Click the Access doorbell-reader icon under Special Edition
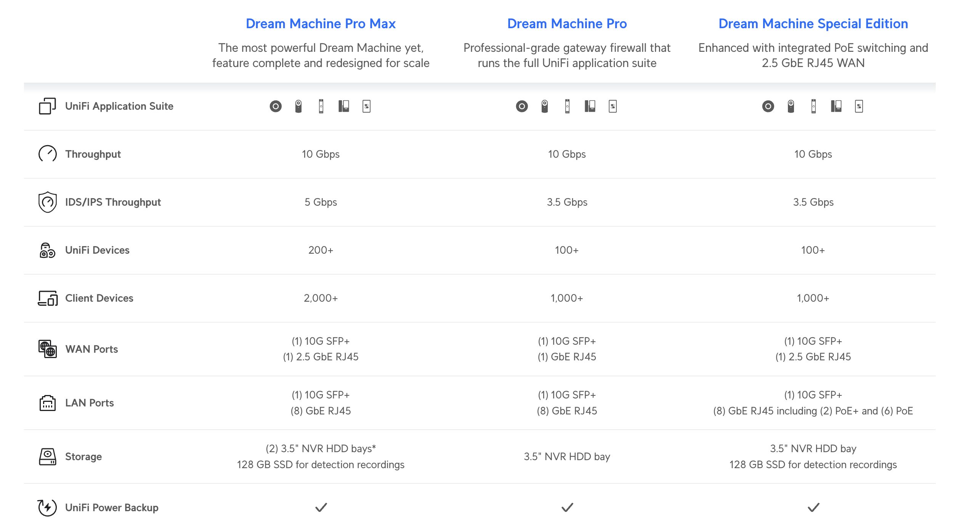Viewport: 980px width, 531px height. click(813, 106)
